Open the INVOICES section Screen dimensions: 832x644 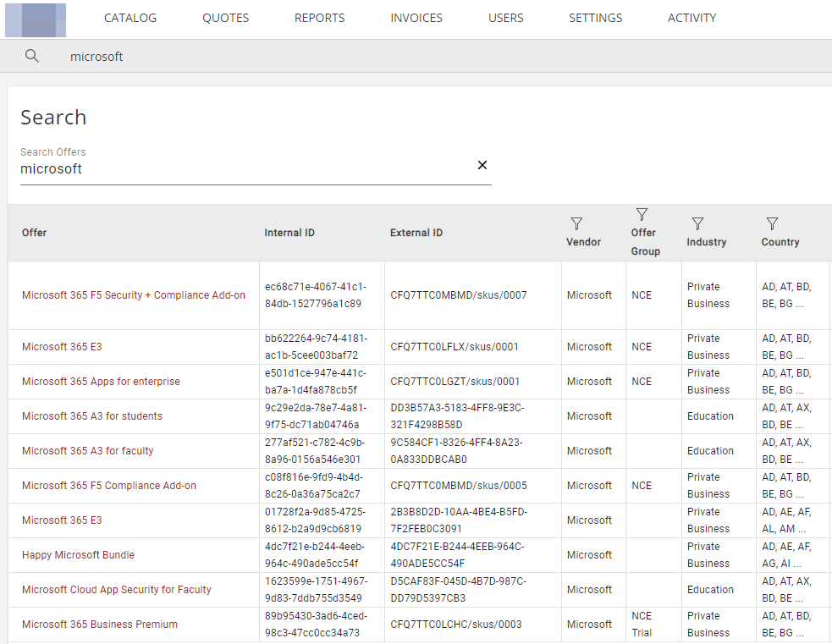pyautogui.click(x=416, y=17)
